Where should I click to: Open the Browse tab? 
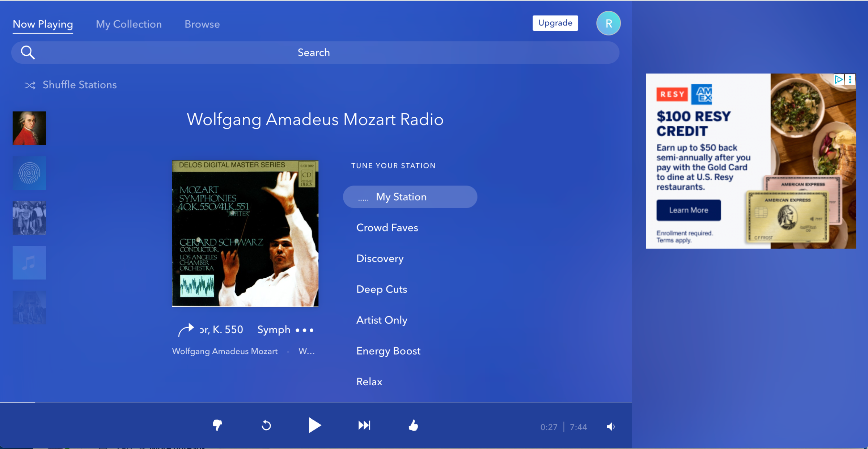pyautogui.click(x=202, y=24)
